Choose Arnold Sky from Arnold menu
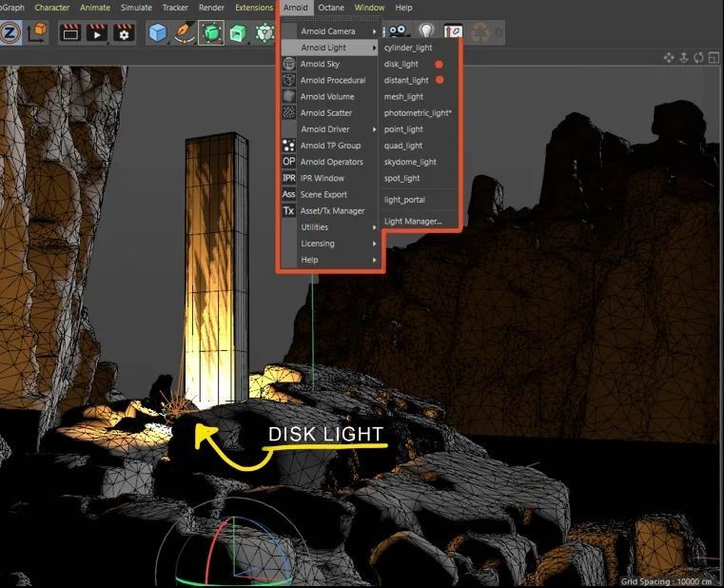724x588 pixels. click(330, 64)
